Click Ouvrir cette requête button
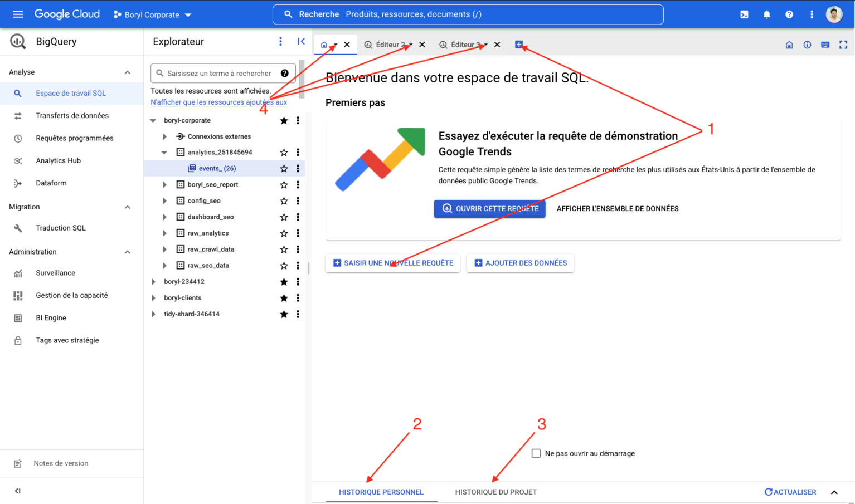Image resolution: width=855 pixels, height=504 pixels. (489, 208)
